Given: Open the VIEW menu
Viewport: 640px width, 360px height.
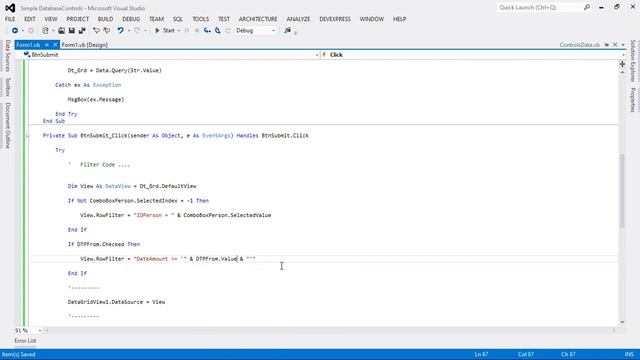Looking at the screenshot, I should (51, 19).
